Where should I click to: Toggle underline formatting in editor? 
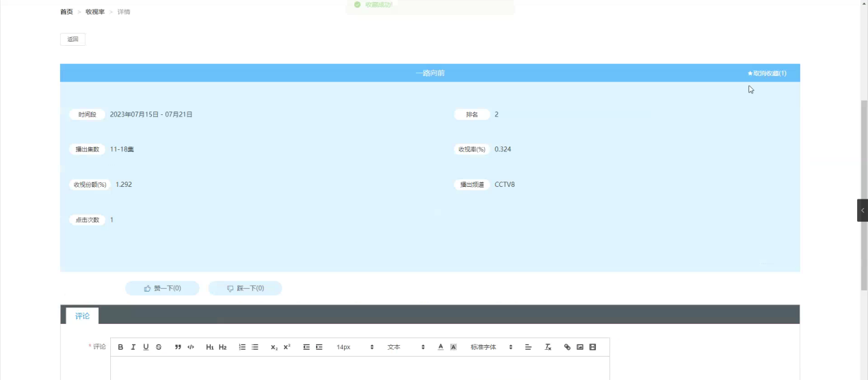pyautogui.click(x=146, y=347)
